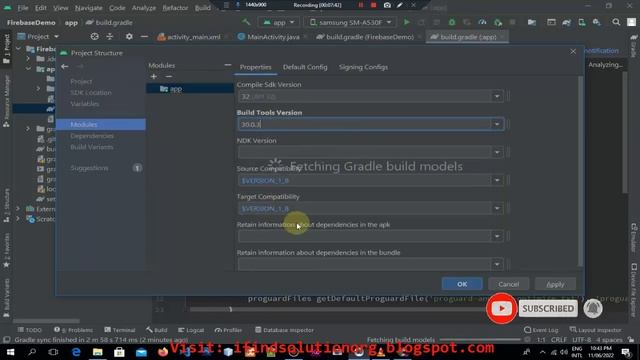Image resolution: width=640 pixels, height=360 pixels.
Task: Click the SUBSCRIBED button
Action: [x=548, y=309]
